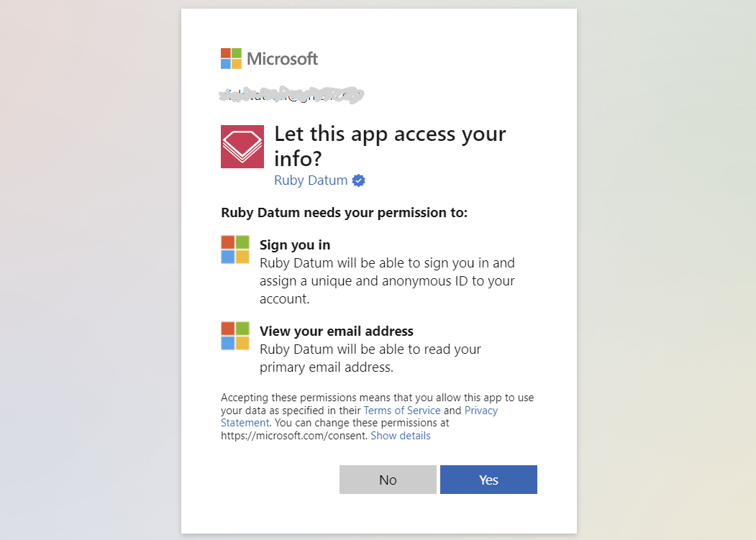Click the sign-in permission description text
756x540 pixels.
tap(387, 280)
